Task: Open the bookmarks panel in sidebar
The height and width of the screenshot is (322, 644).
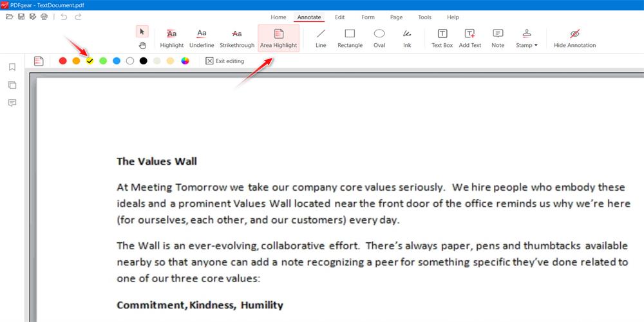Action: click(12, 67)
